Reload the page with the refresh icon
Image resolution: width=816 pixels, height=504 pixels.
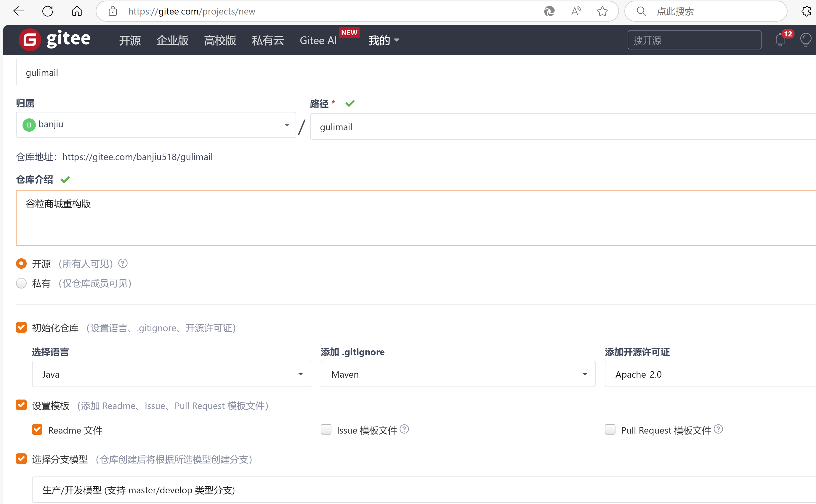point(48,11)
